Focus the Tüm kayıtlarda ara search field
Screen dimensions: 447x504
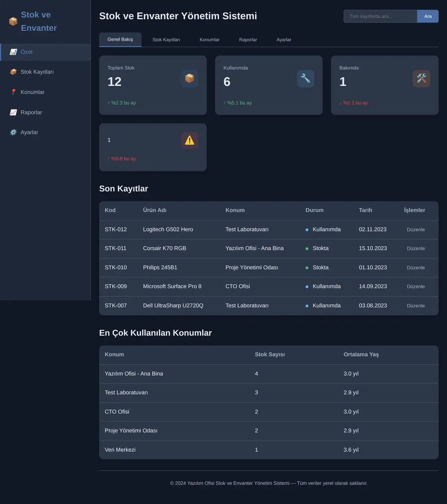pos(380,16)
